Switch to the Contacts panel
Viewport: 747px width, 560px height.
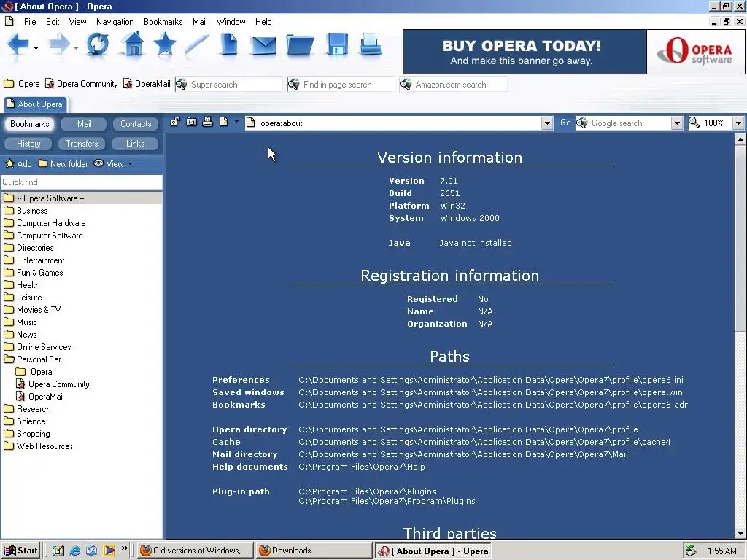[x=135, y=124]
